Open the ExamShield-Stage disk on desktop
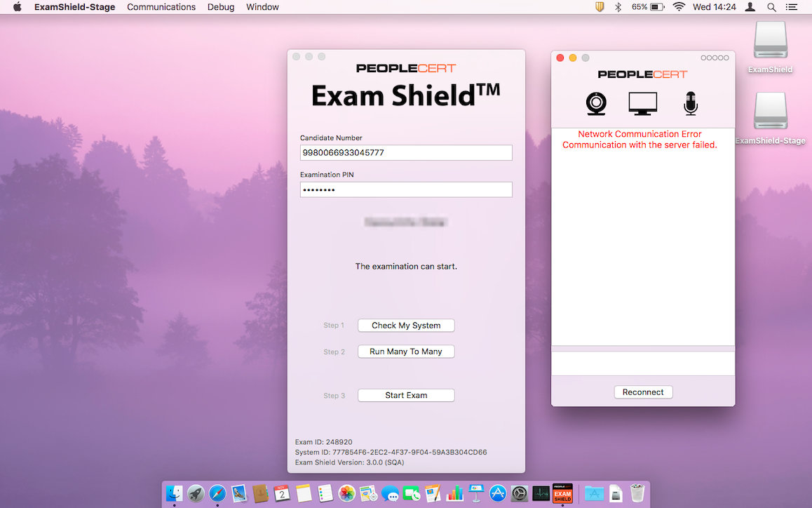 click(x=771, y=112)
